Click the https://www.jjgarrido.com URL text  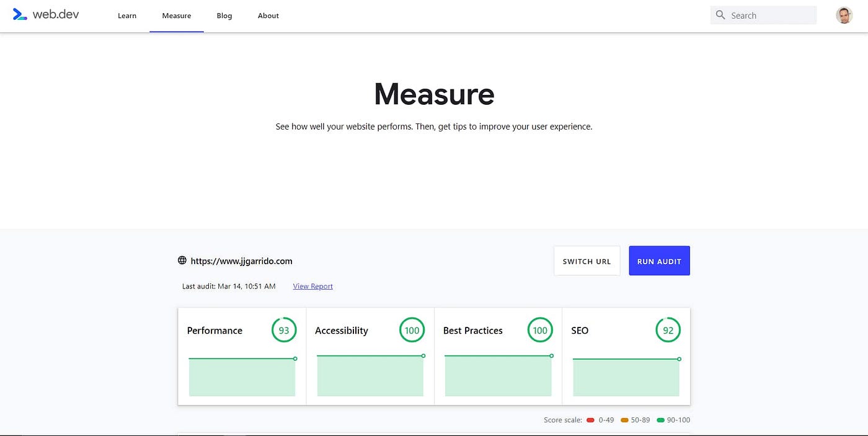point(241,261)
